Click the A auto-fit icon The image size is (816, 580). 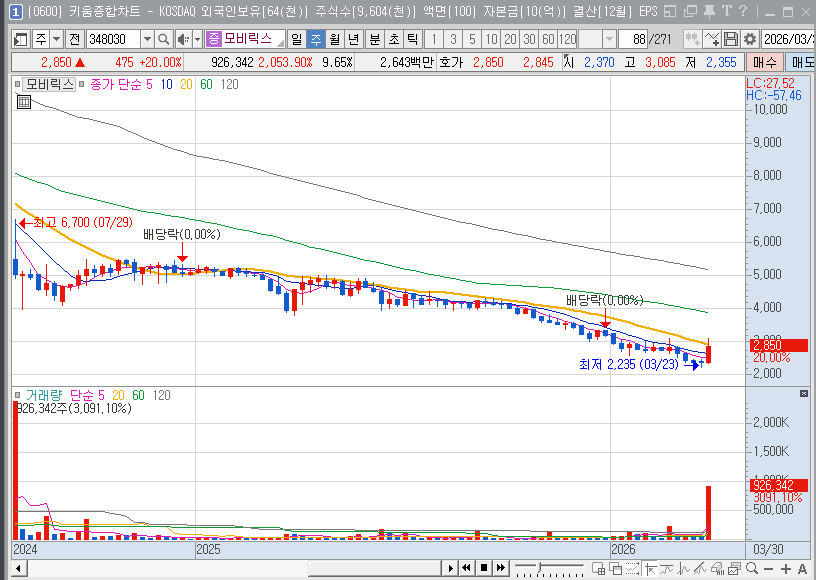[x=802, y=569]
